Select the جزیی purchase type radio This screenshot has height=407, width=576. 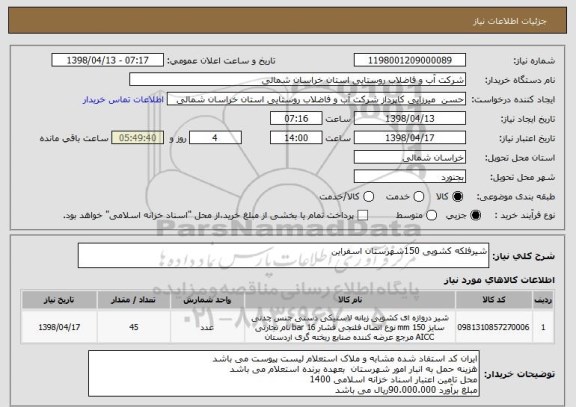pos(475,216)
